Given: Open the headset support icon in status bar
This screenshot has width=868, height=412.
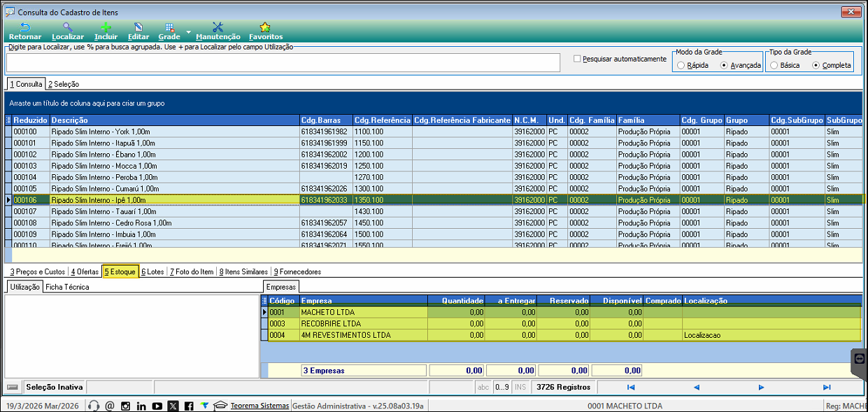Looking at the screenshot, I should point(94,406).
